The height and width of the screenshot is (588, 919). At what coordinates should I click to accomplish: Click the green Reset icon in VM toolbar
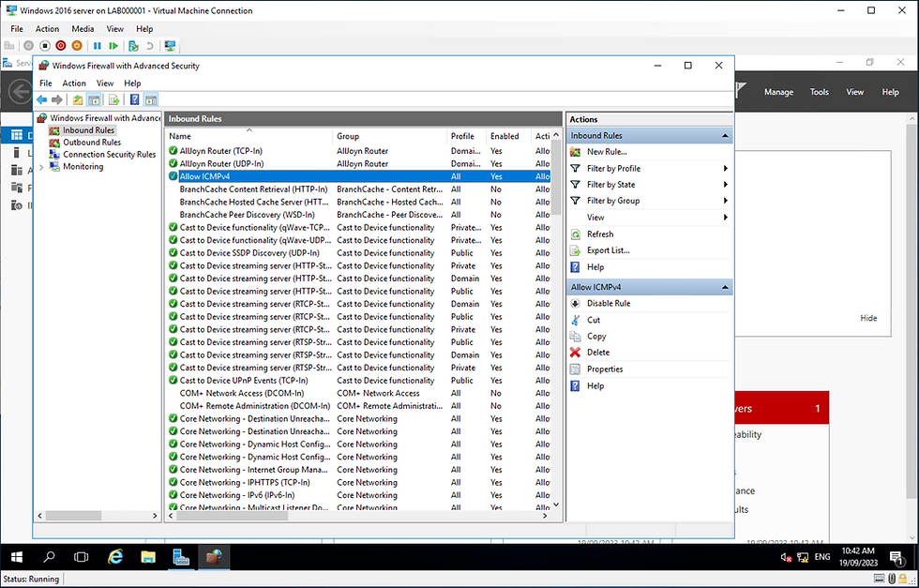(113, 46)
